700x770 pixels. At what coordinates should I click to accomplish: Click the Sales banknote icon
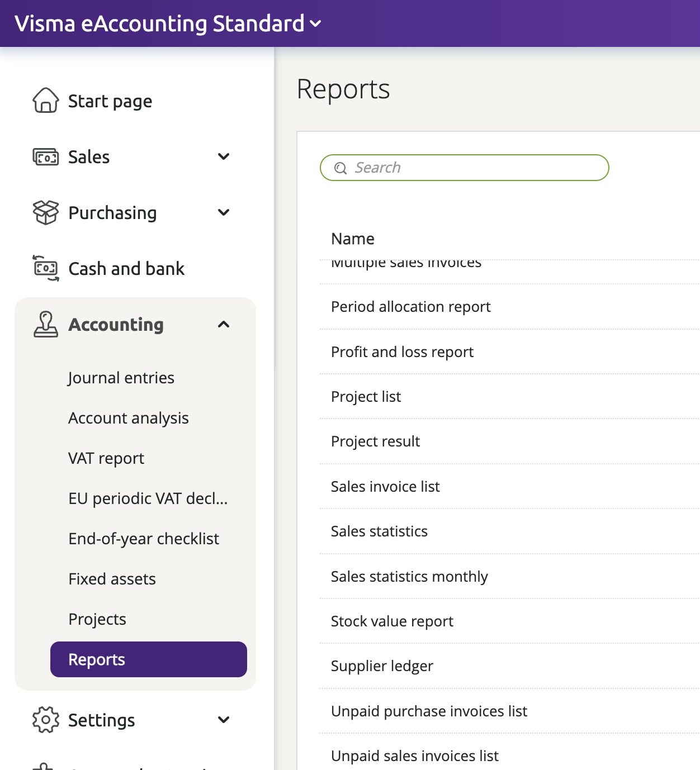(x=45, y=157)
